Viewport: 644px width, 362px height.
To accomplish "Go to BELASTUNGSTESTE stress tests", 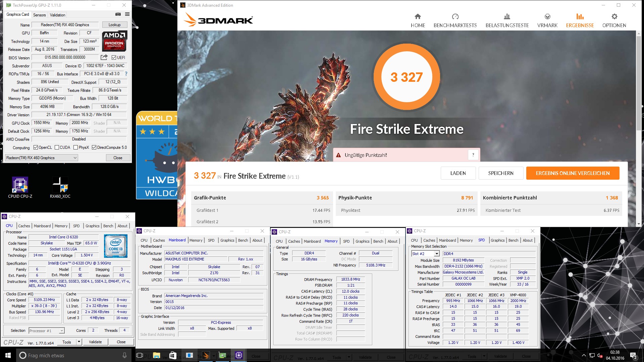I will 507,20.
